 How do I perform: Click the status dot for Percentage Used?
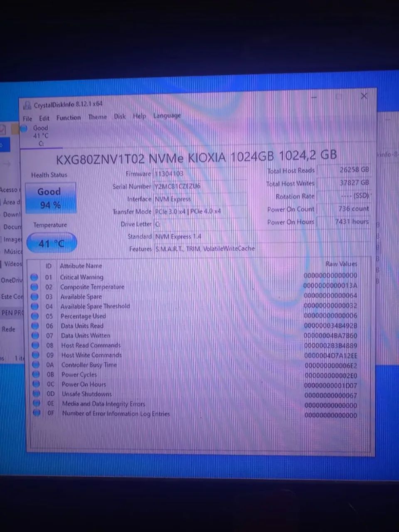35,316
